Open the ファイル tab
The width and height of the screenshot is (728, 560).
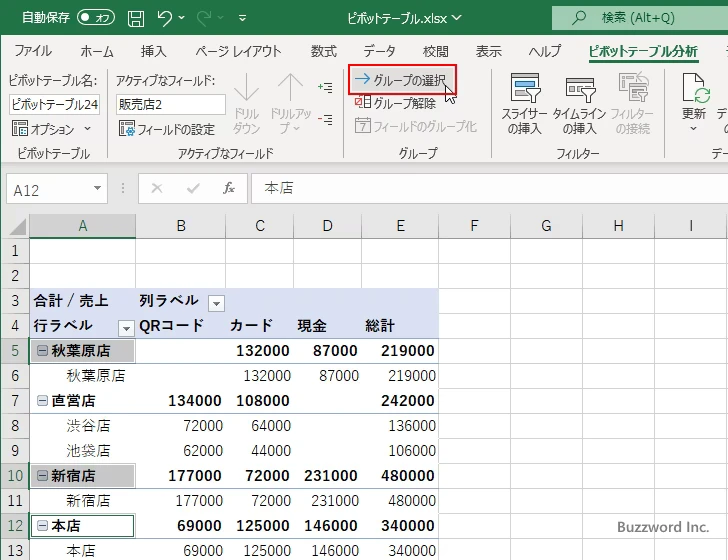click(x=33, y=51)
